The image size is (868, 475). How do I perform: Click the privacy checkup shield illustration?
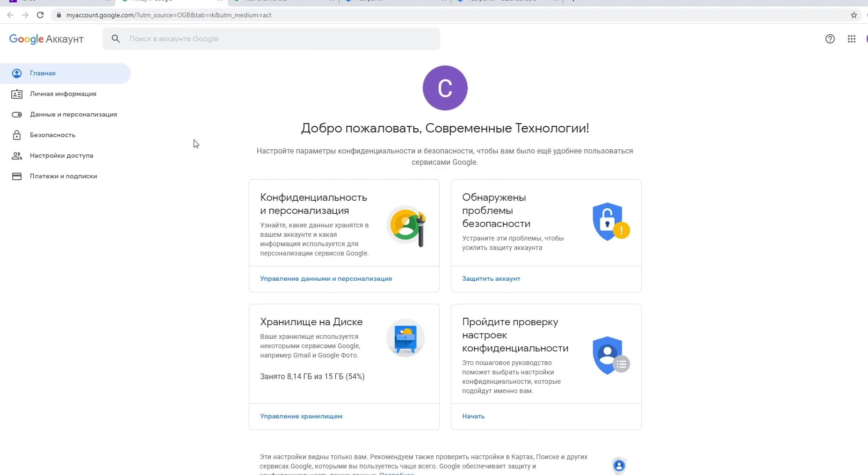611,356
